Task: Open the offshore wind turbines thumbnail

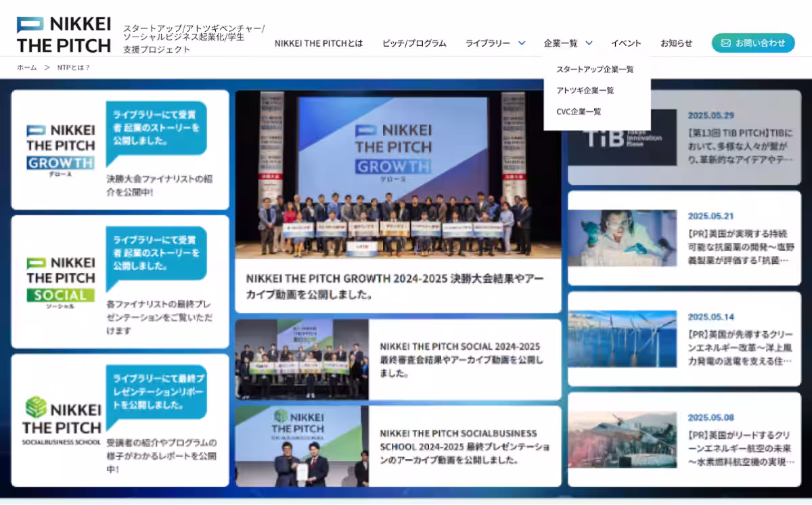Action: pos(623,338)
